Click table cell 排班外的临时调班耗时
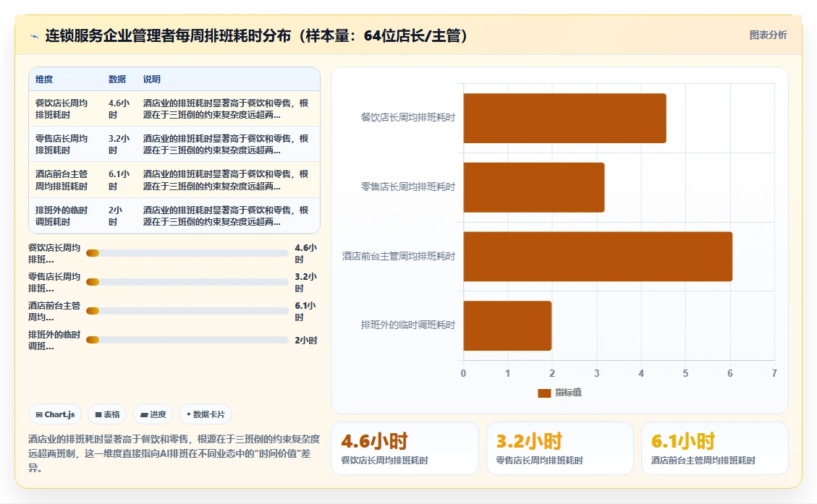 62,216
